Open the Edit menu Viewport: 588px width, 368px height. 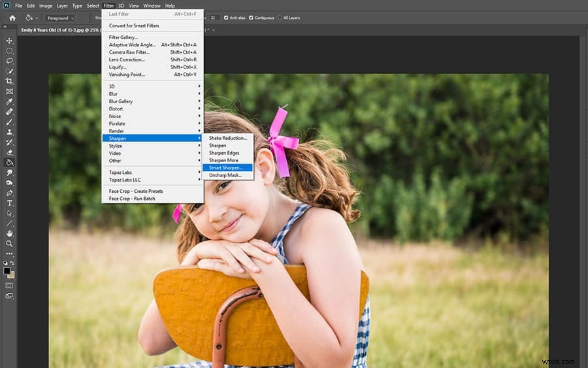(31, 6)
